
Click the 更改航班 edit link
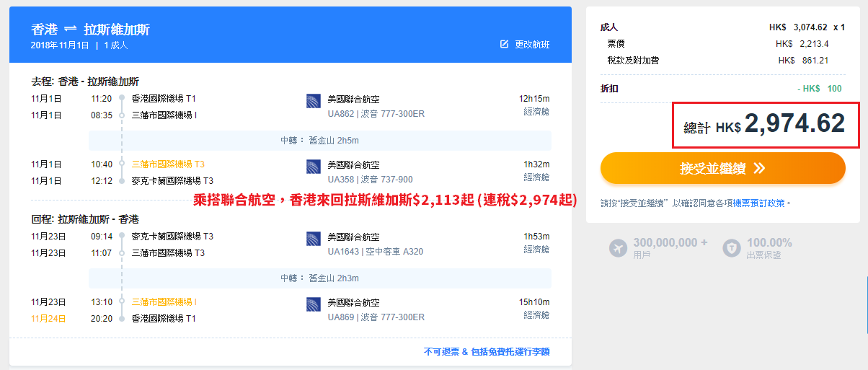[x=524, y=44]
